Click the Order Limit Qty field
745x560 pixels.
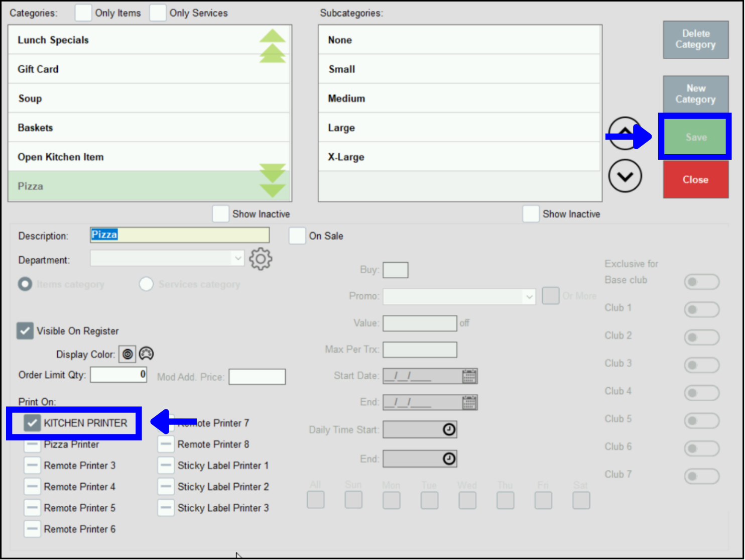pyautogui.click(x=118, y=375)
